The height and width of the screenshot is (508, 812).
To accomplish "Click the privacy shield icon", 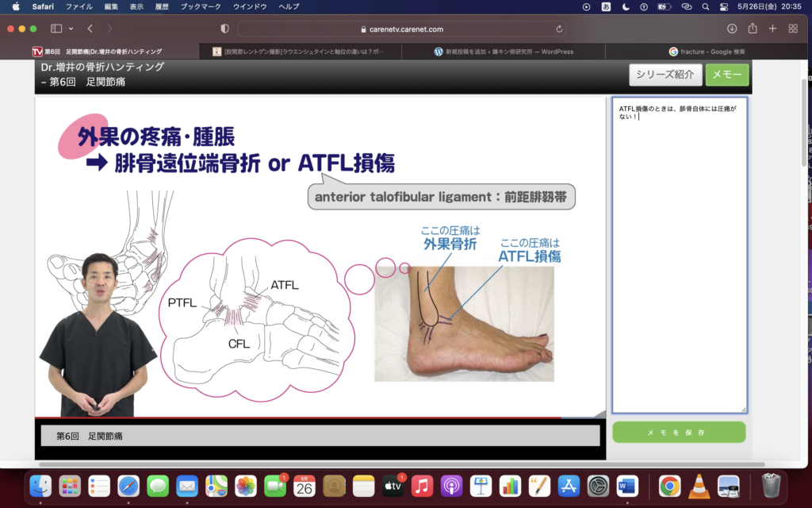I will (x=224, y=29).
